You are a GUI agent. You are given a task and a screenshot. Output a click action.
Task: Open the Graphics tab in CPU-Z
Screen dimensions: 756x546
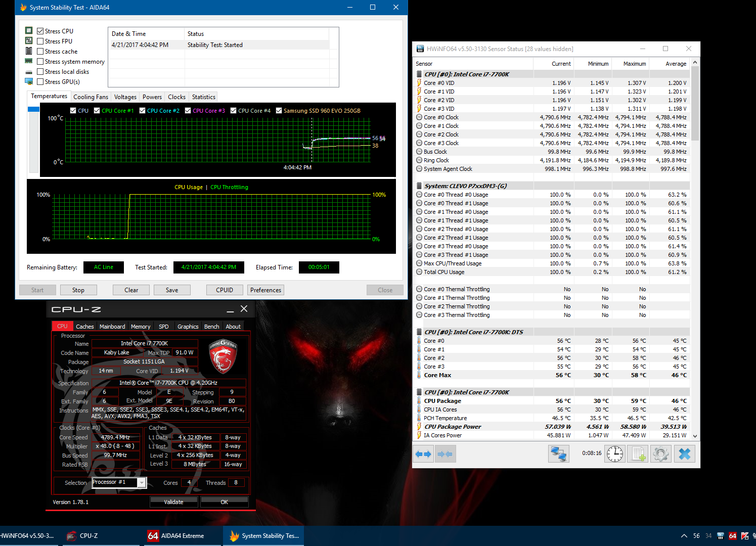pyautogui.click(x=188, y=327)
